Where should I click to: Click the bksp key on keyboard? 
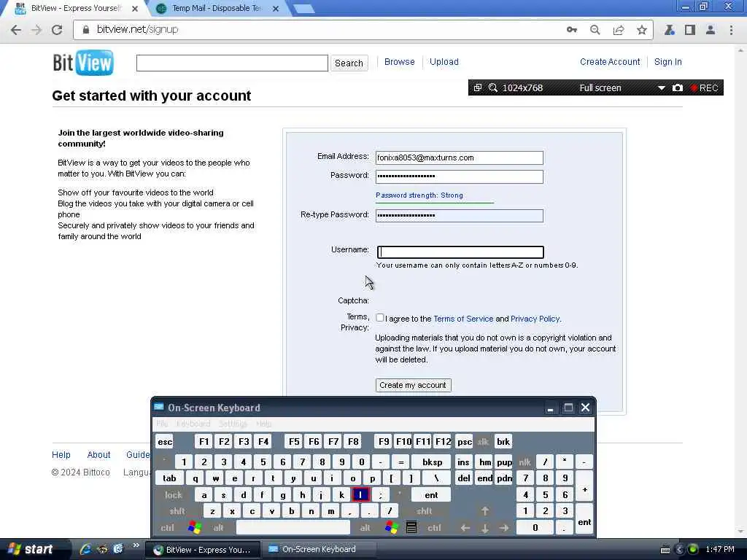click(432, 462)
